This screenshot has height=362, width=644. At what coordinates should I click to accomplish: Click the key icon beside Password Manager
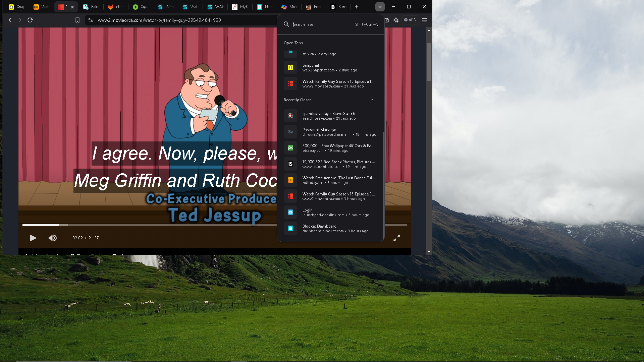point(290,132)
